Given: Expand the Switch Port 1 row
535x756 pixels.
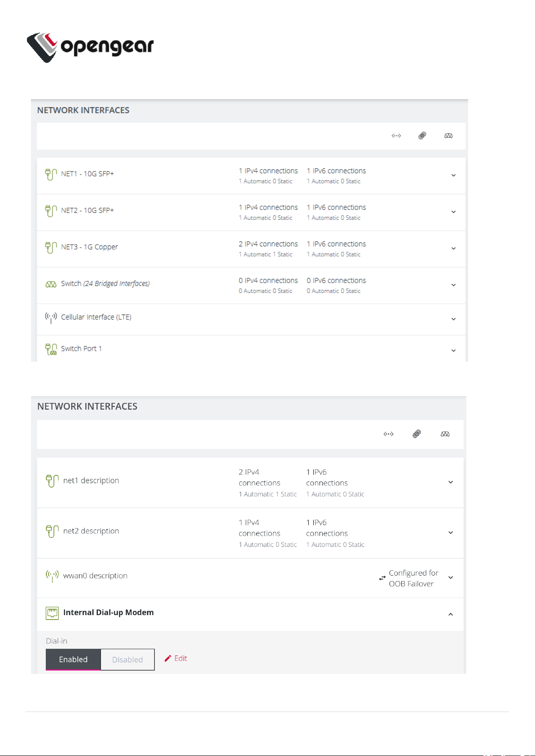Looking at the screenshot, I should tap(453, 351).
